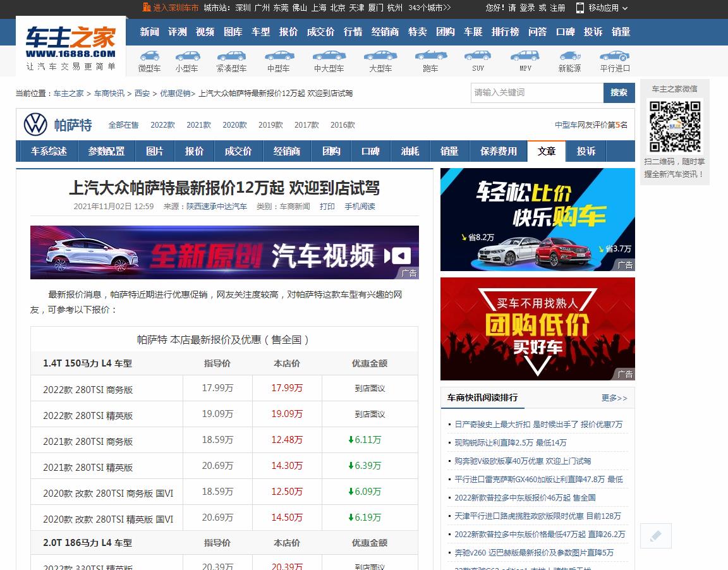Open the 新能源 vehicle icon
This screenshot has width=728, height=570.
pos(569,56)
